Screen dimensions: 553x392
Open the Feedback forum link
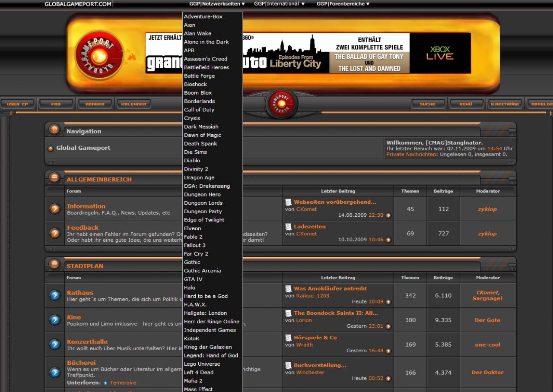83,228
